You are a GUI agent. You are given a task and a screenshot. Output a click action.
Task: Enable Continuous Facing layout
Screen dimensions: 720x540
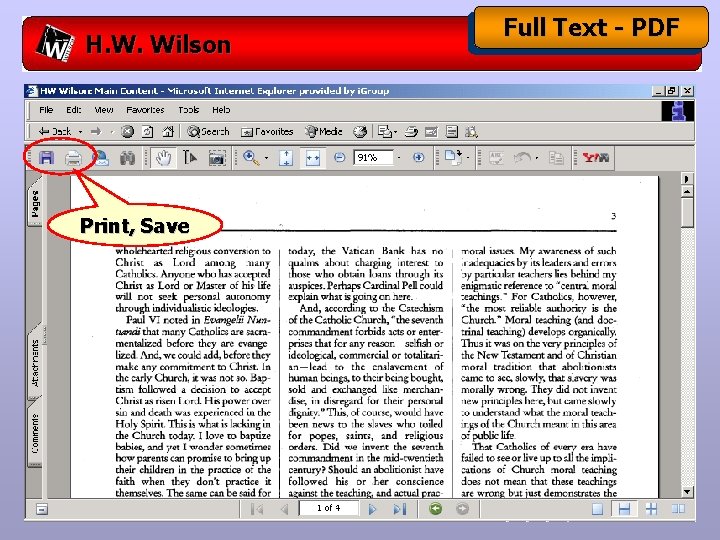[652, 509]
